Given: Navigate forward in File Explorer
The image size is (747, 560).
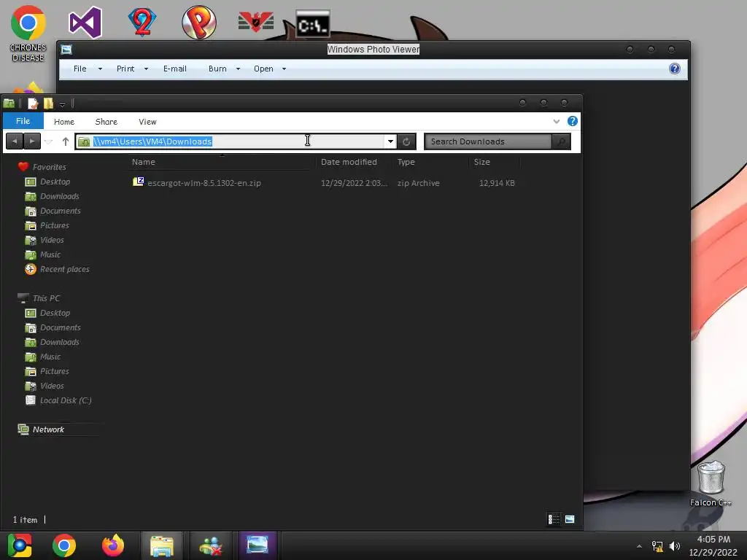Looking at the screenshot, I should pyautogui.click(x=32, y=141).
